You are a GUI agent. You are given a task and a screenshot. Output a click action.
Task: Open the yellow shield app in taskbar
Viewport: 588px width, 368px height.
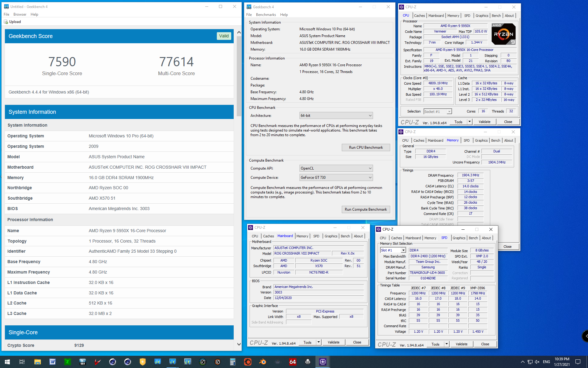click(x=143, y=362)
